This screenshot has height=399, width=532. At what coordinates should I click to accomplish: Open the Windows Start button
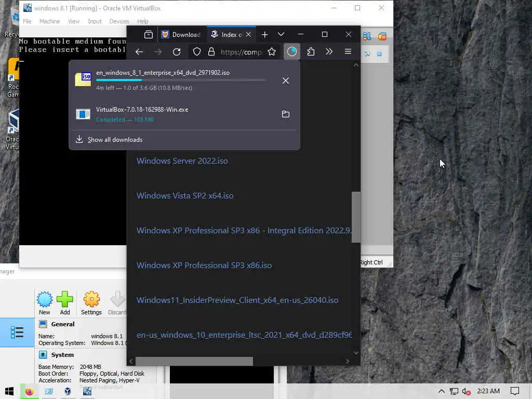9,392
